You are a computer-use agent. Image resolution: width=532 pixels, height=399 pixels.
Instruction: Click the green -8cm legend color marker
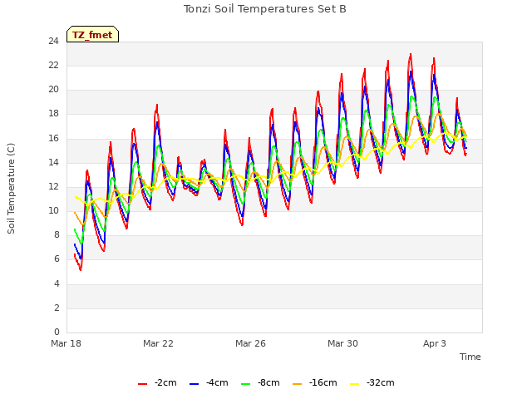click(x=246, y=384)
